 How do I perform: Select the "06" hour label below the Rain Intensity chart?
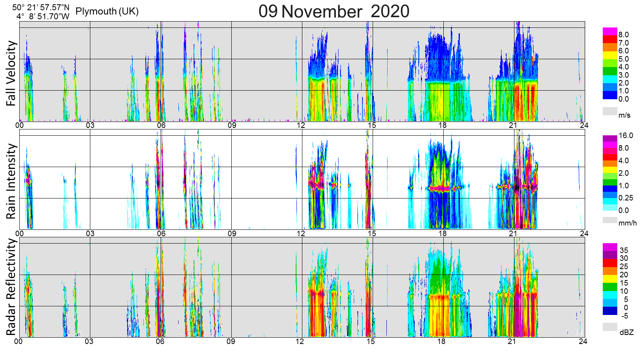(x=161, y=233)
